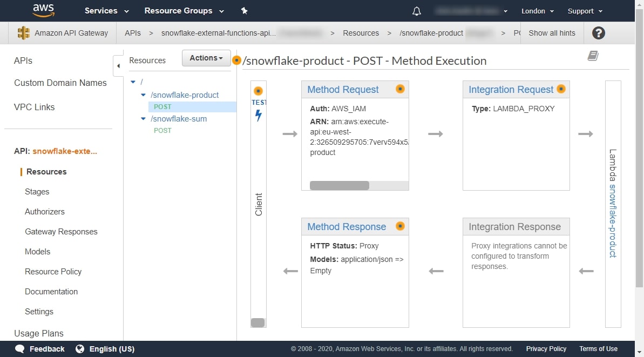Open Usage Plans

pos(39,334)
